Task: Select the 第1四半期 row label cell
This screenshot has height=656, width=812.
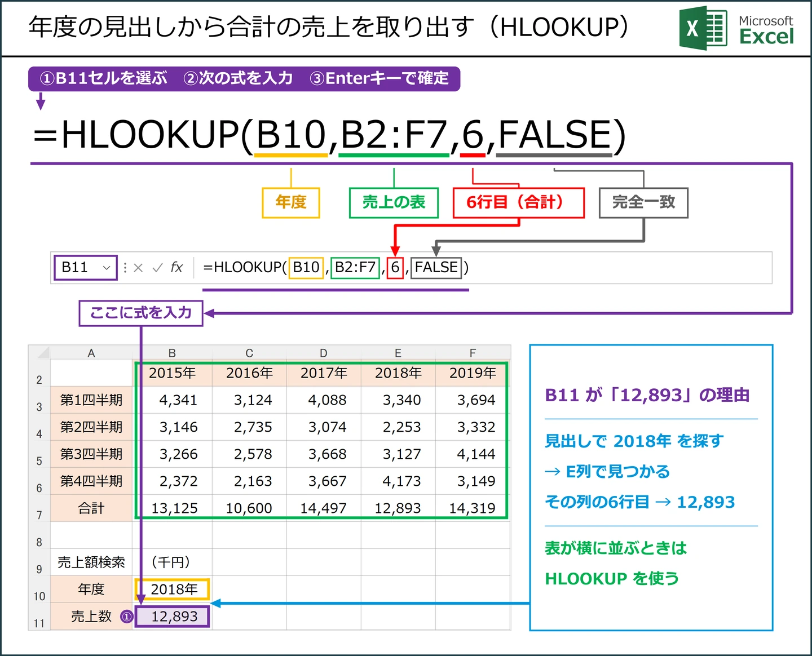Action: click(91, 400)
